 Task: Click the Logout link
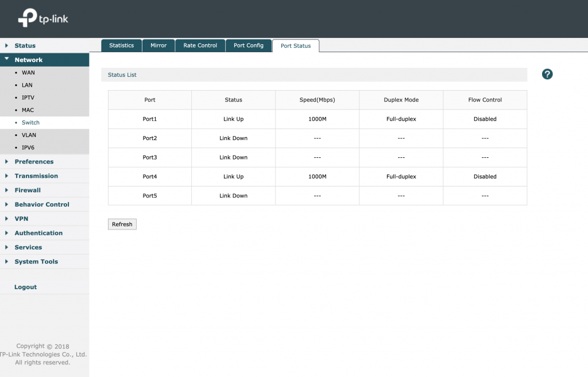tap(25, 287)
